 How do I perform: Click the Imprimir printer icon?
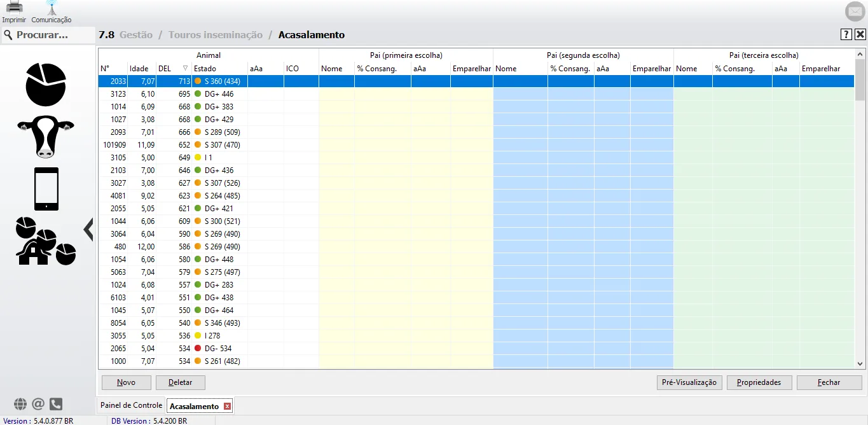pyautogui.click(x=14, y=8)
